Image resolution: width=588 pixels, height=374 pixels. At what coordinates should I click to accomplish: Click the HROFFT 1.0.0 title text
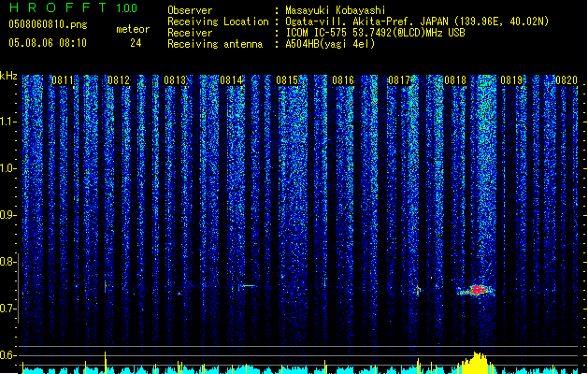coord(74,7)
